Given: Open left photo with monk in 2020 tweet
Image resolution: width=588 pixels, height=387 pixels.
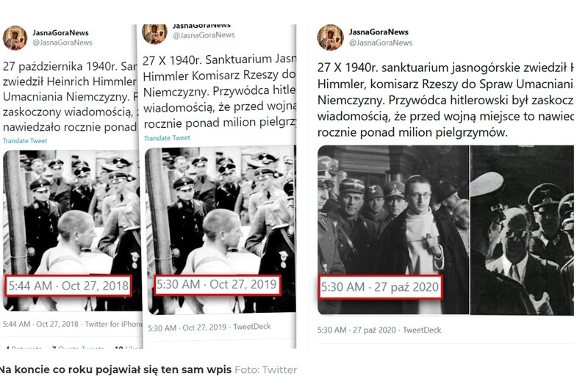Looking at the screenshot, I should [393, 230].
